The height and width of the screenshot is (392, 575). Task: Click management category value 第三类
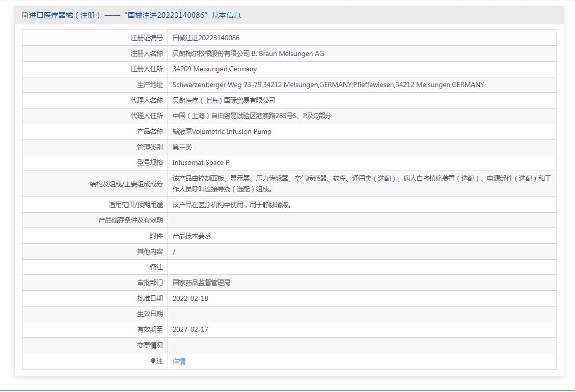182,147
